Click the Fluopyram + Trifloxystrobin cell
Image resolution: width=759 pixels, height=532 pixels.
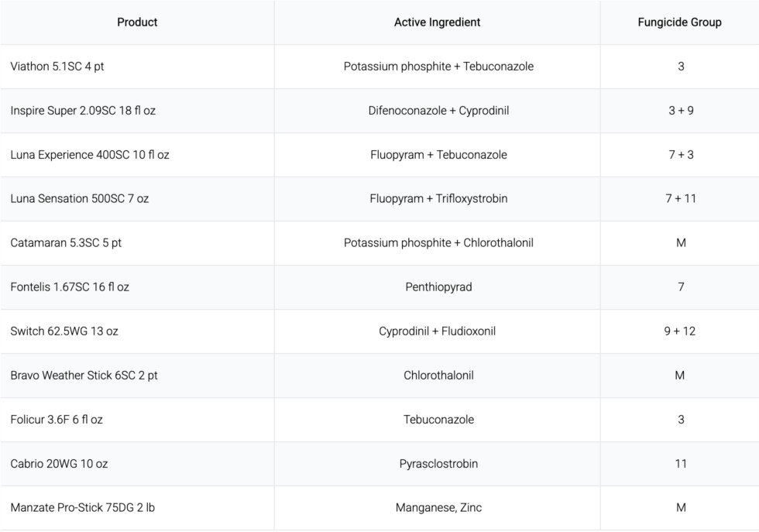438,198
